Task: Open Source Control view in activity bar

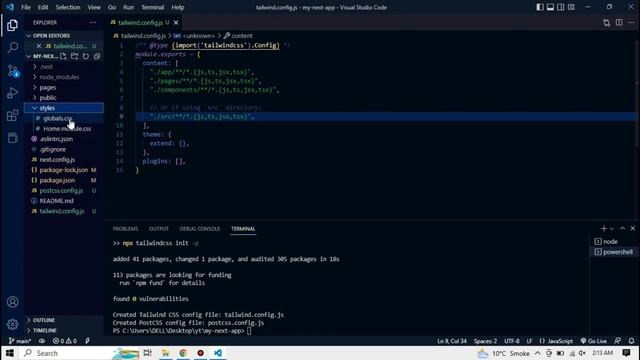Action: click(x=13, y=71)
